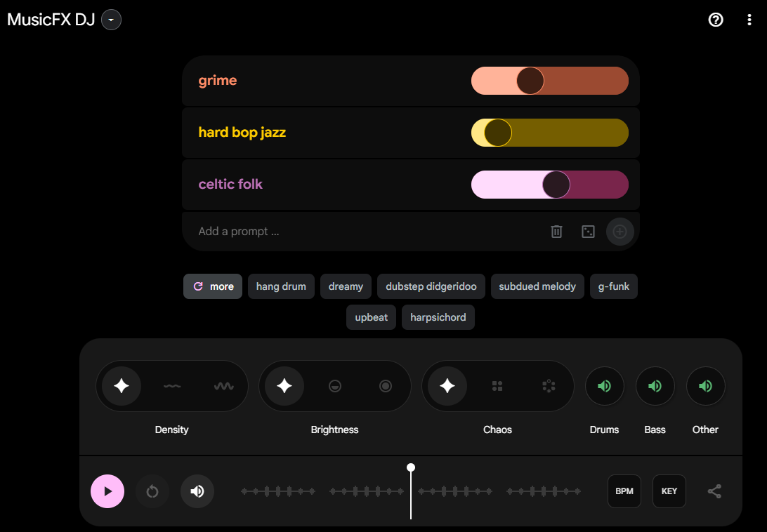767x532 pixels.
Task: Click the share icon
Action: (x=714, y=491)
